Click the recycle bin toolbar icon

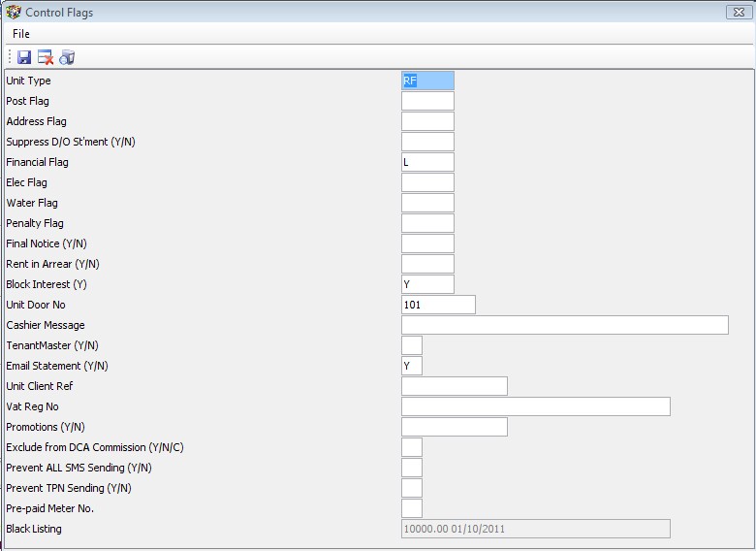[x=67, y=58]
